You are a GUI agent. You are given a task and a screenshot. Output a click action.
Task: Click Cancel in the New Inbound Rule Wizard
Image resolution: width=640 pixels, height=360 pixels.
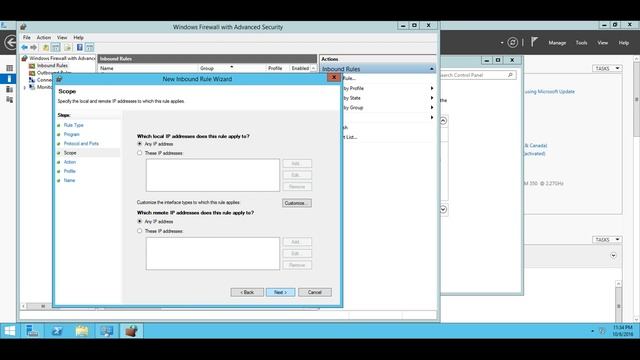tap(315, 292)
